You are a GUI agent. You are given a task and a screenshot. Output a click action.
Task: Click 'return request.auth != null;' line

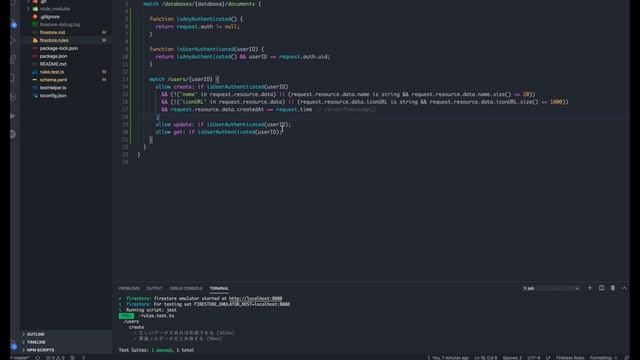(x=197, y=27)
